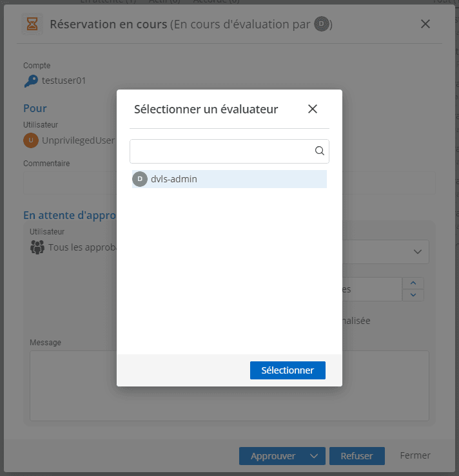The width and height of the screenshot is (459, 476).
Task: Click the group icon for Tous les approbateurs
Action: [x=37, y=247]
